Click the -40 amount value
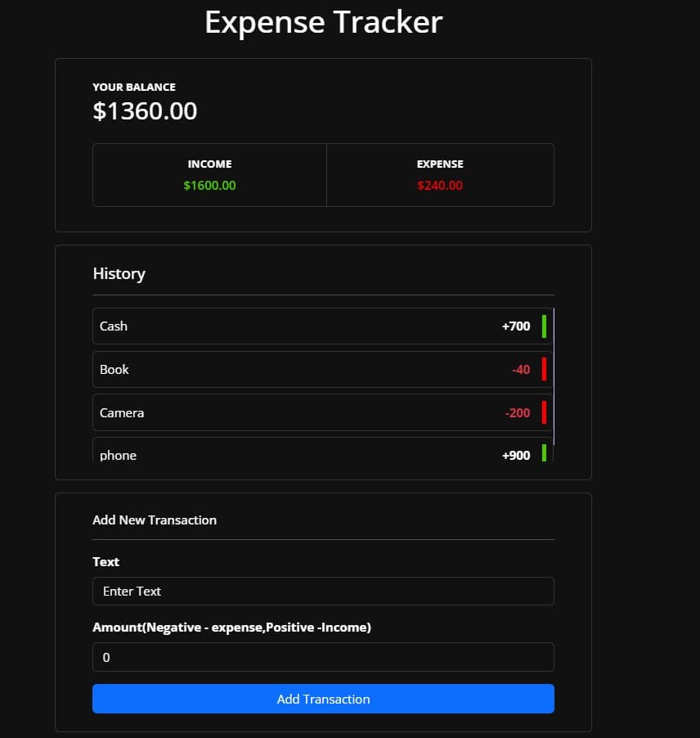Image resolution: width=700 pixels, height=738 pixels. (x=521, y=370)
